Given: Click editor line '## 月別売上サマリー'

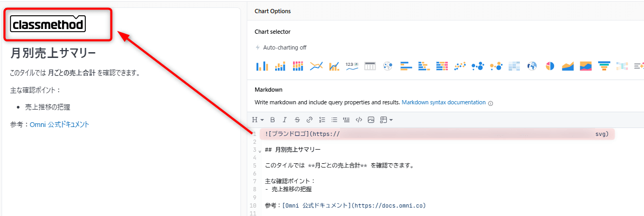Looking at the screenshot, I should [x=293, y=150].
